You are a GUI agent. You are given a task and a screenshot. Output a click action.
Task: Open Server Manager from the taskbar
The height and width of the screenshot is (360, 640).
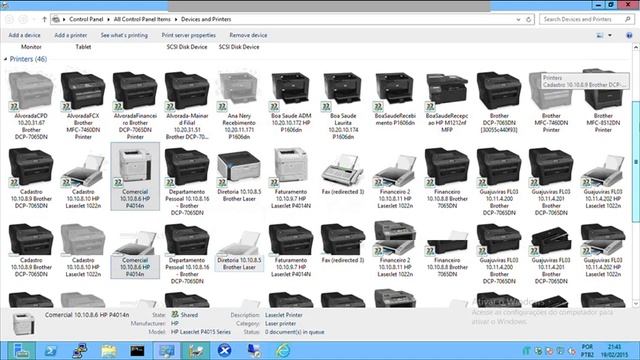[x=21, y=351]
